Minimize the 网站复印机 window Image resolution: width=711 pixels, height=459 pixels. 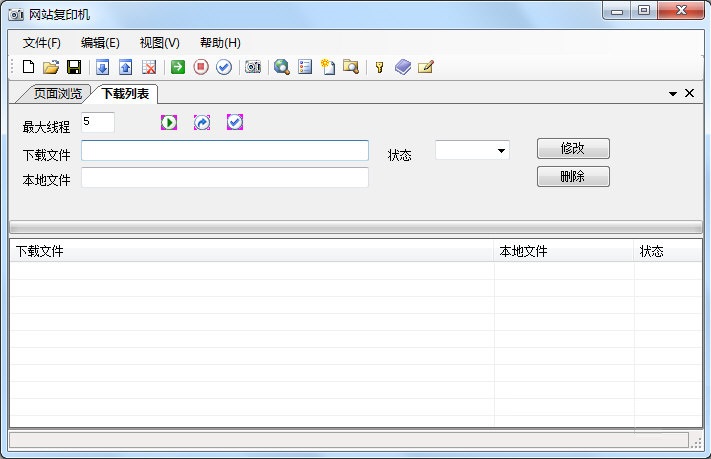(x=617, y=11)
